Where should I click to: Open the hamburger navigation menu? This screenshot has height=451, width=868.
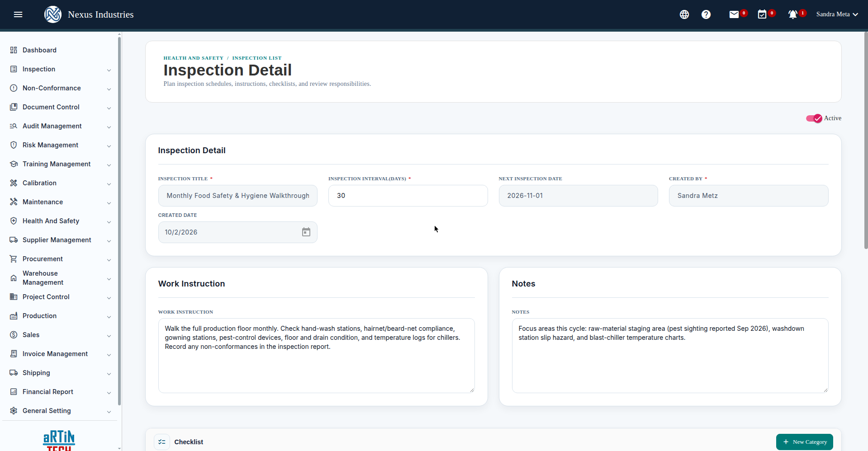coord(18,14)
